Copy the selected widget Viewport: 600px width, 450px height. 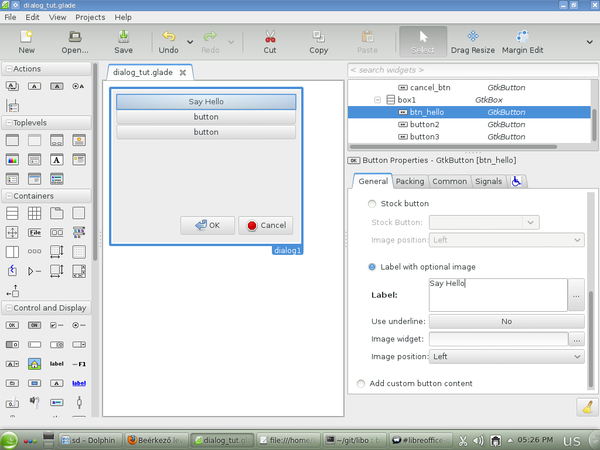[x=318, y=42]
